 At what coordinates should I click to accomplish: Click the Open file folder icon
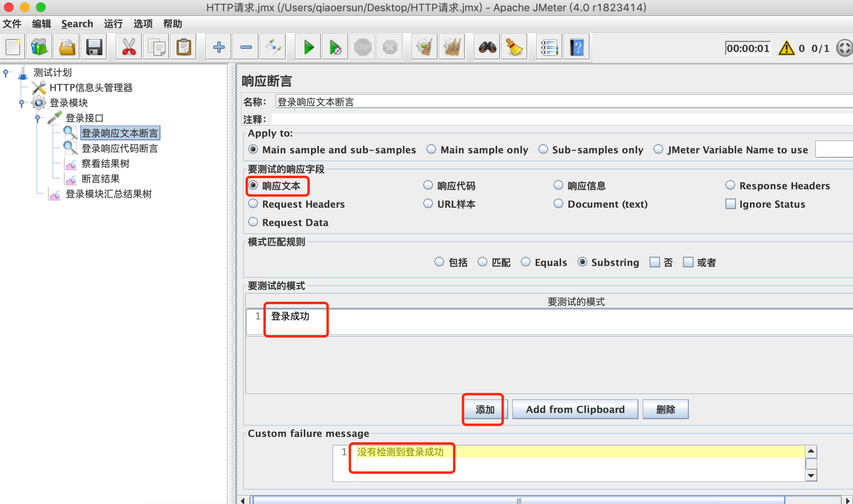pos(67,48)
